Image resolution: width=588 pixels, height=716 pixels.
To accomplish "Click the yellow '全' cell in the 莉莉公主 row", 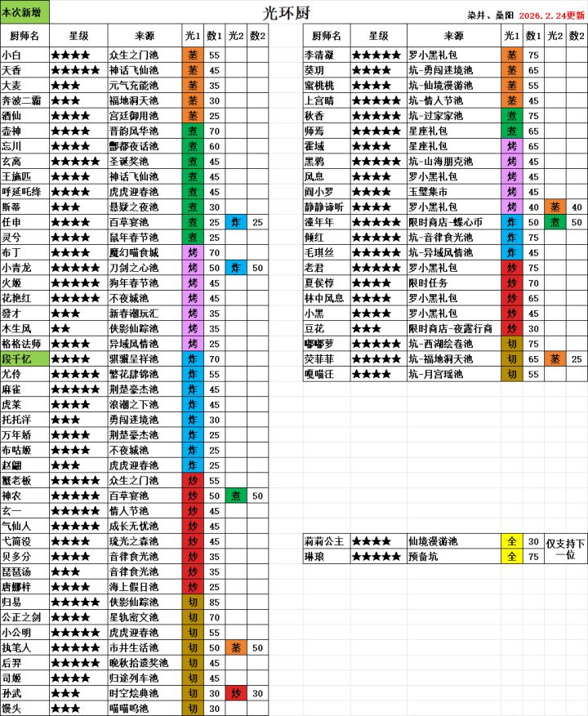I will point(512,541).
